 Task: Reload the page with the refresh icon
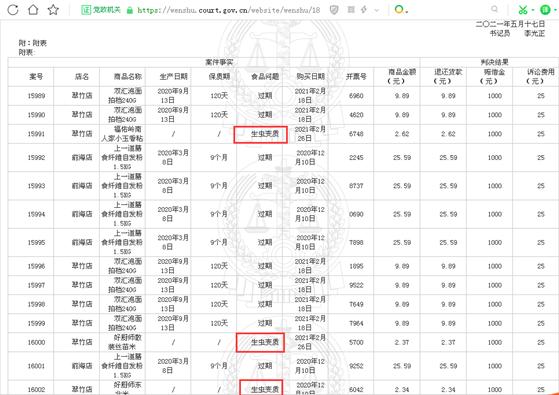point(13,10)
